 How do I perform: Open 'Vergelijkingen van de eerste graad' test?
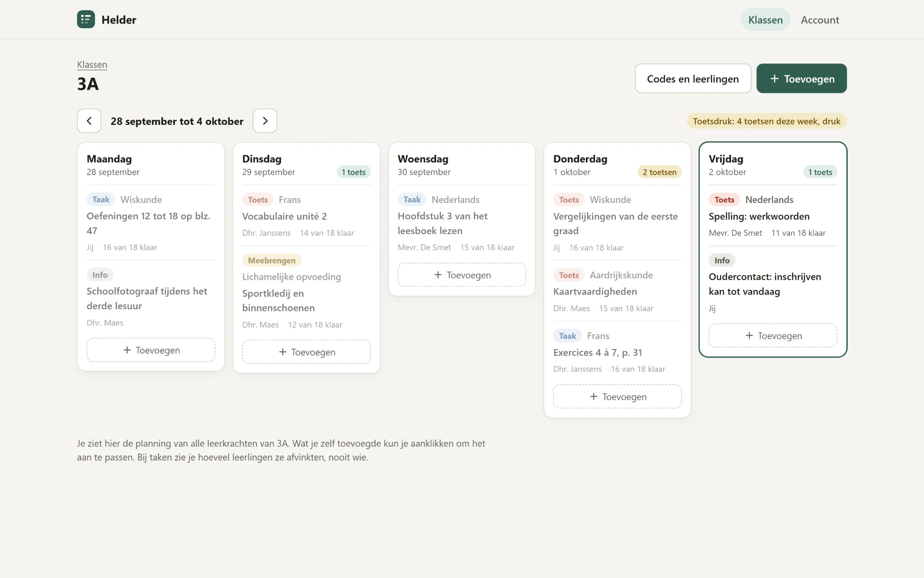click(616, 223)
